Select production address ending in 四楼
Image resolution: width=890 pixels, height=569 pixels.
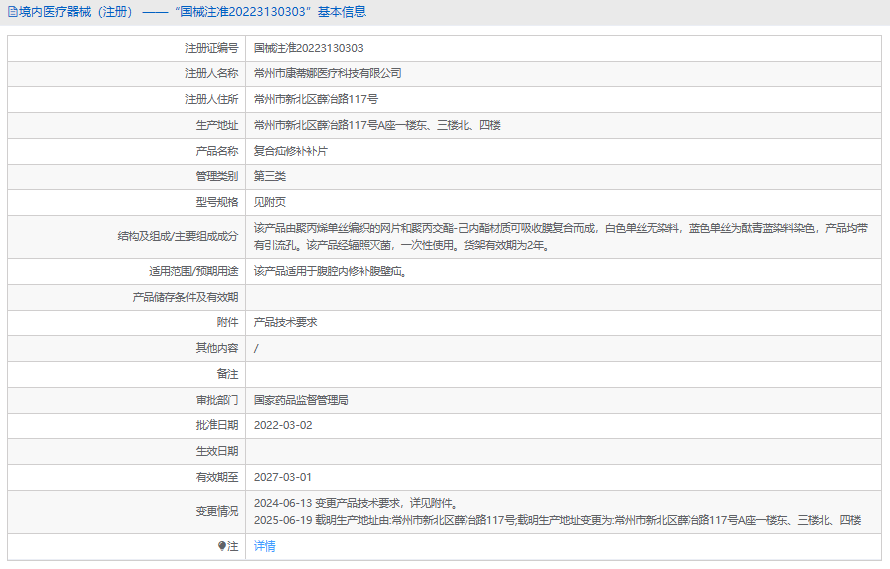377,125
